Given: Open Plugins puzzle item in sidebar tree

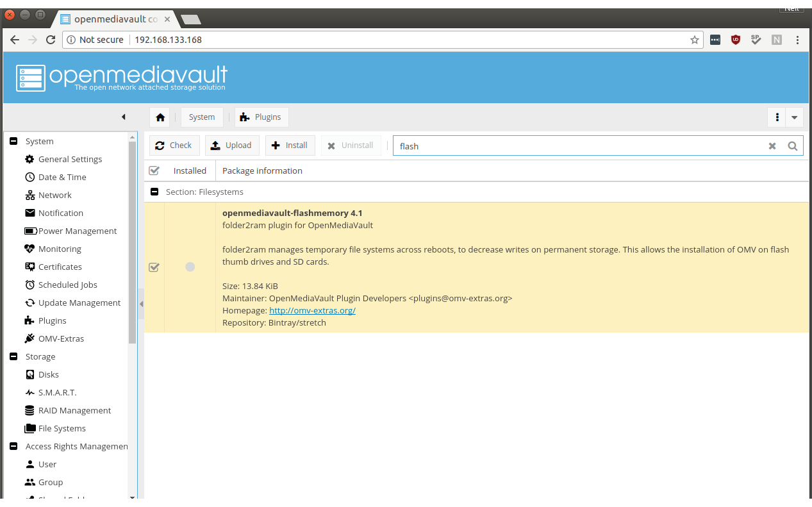Looking at the screenshot, I should coord(52,320).
